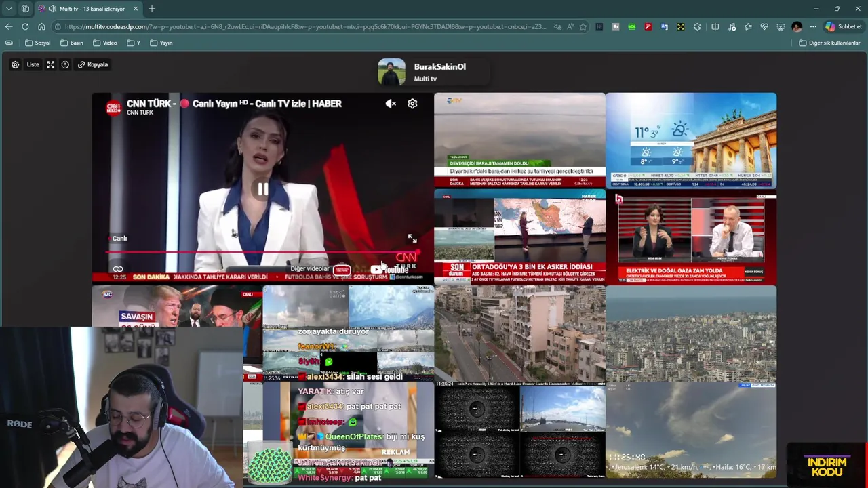Image resolution: width=868 pixels, height=488 pixels.
Task: Toggle fullscreen grid icon next to Liste
Action: tap(50, 64)
